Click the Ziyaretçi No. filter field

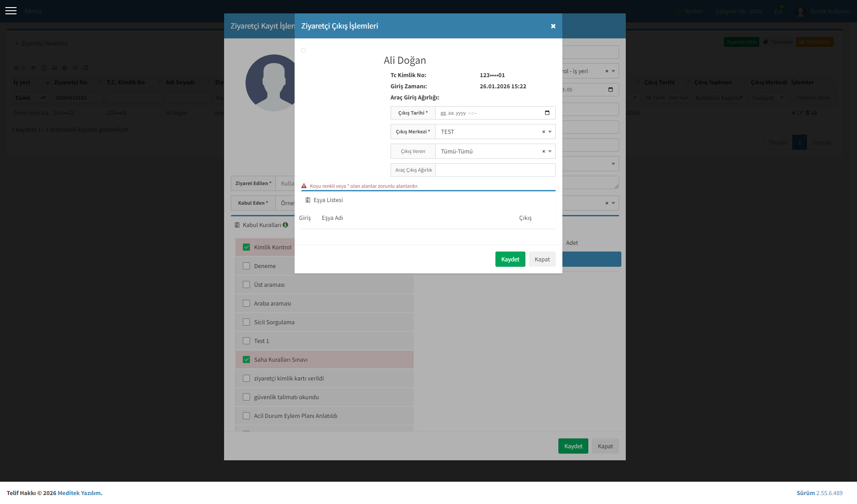point(78,98)
